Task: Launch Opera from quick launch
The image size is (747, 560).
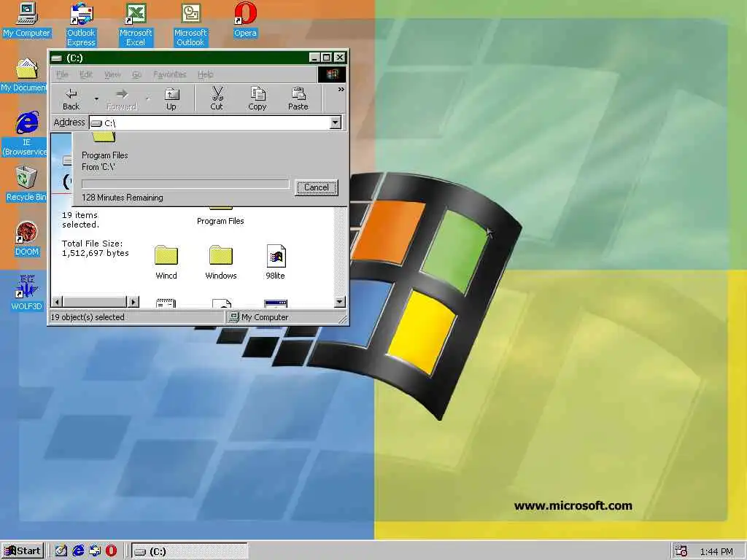Action: click(112, 551)
